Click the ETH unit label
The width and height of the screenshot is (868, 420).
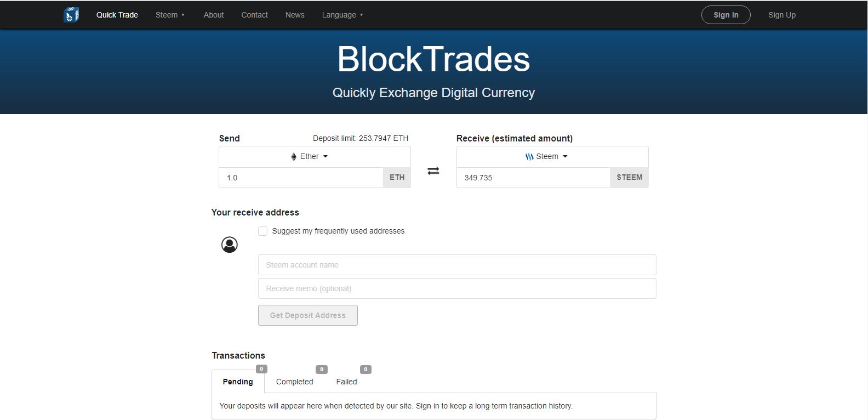pos(397,178)
